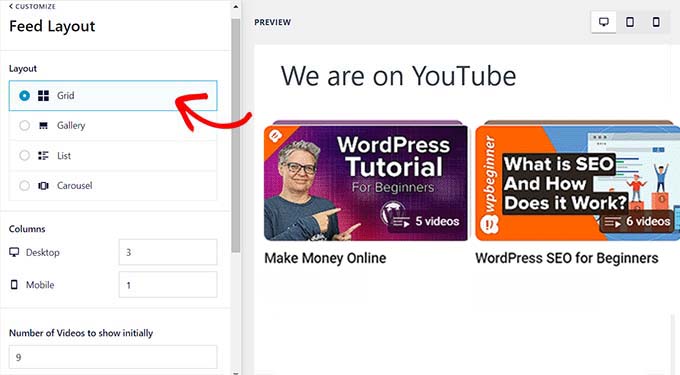Switch preview to tablet view
Viewport: 680px width, 375px height.
pos(630,22)
